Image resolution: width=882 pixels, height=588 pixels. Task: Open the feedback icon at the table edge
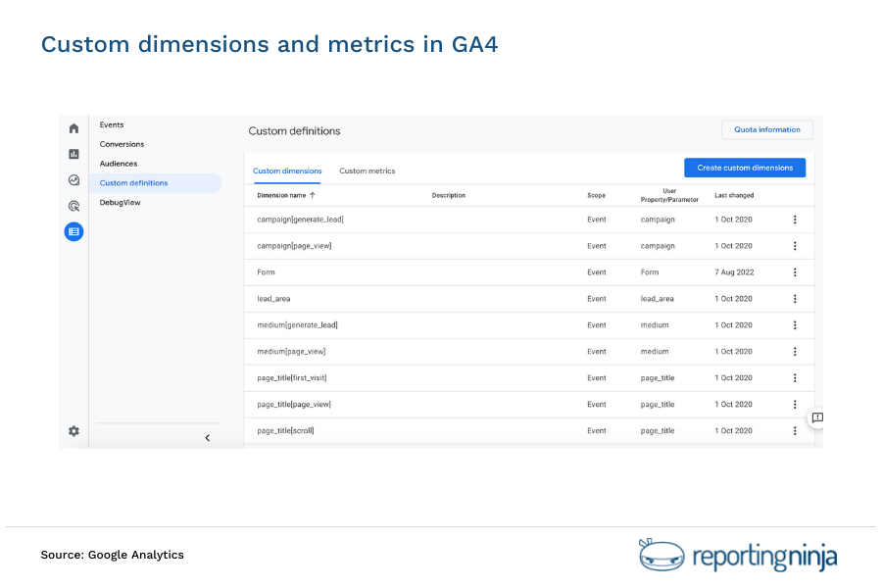(x=816, y=418)
